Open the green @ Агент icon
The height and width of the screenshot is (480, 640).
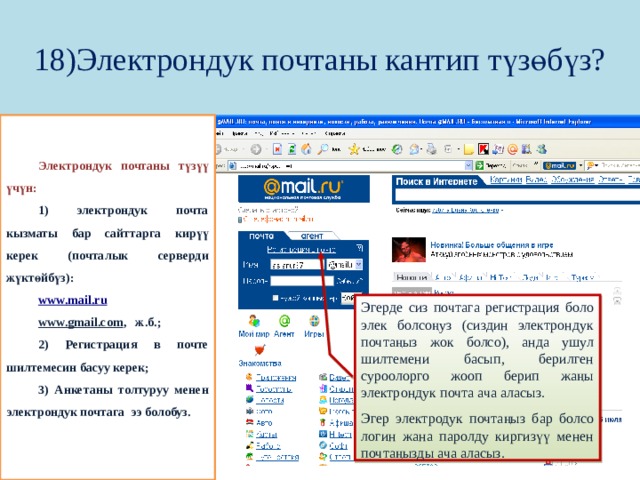coord(284,321)
